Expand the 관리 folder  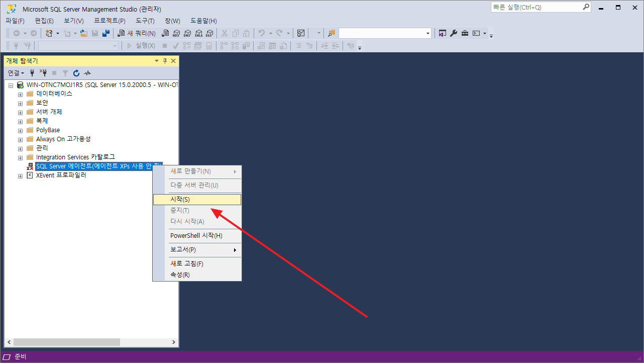[21, 149]
